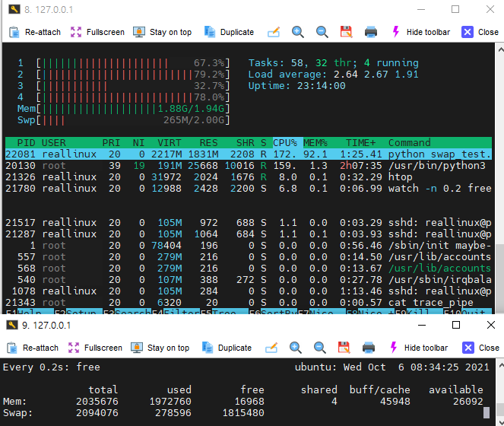
Task: Click the Re-attach icon in window 9
Action: 12,348
